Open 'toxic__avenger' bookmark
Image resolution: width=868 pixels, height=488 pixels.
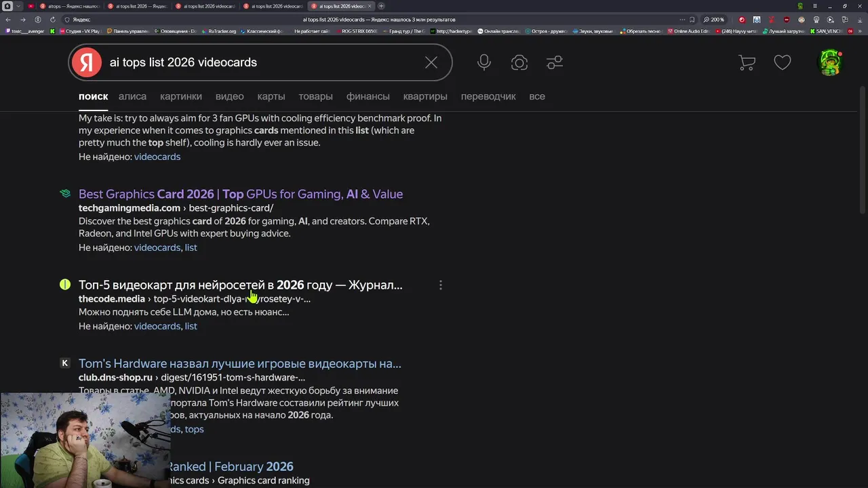pyautogui.click(x=24, y=31)
